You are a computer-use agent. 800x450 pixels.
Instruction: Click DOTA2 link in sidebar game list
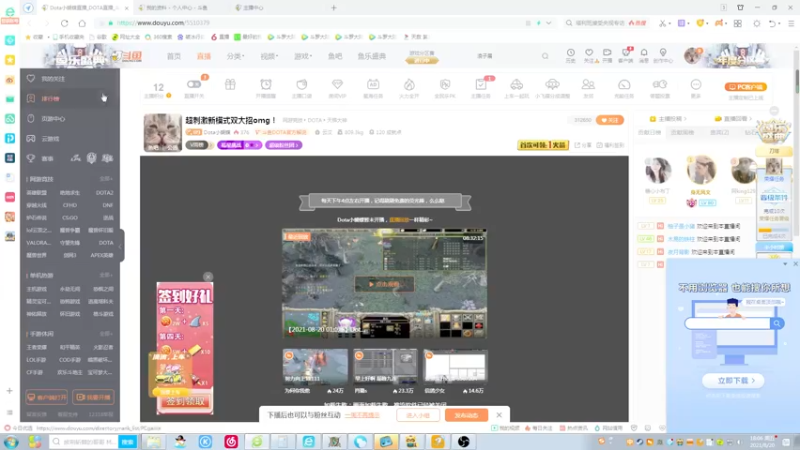point(105,193)
